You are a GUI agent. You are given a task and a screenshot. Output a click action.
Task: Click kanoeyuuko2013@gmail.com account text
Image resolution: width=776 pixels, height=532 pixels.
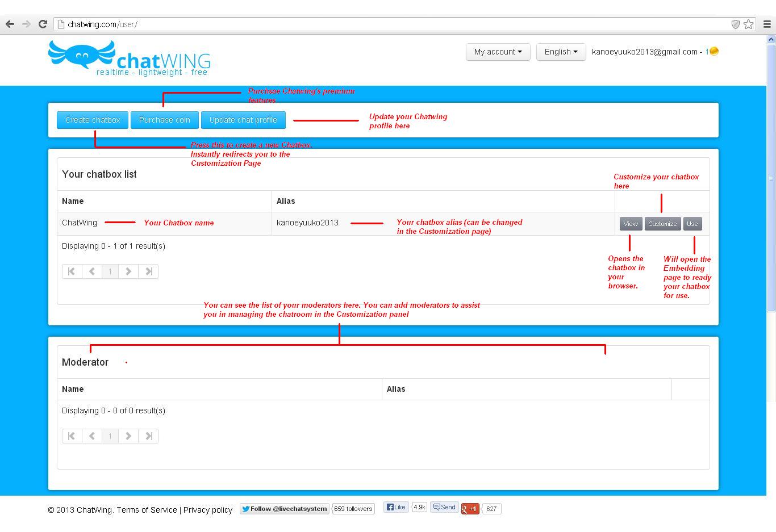click(x=644, y=52)
